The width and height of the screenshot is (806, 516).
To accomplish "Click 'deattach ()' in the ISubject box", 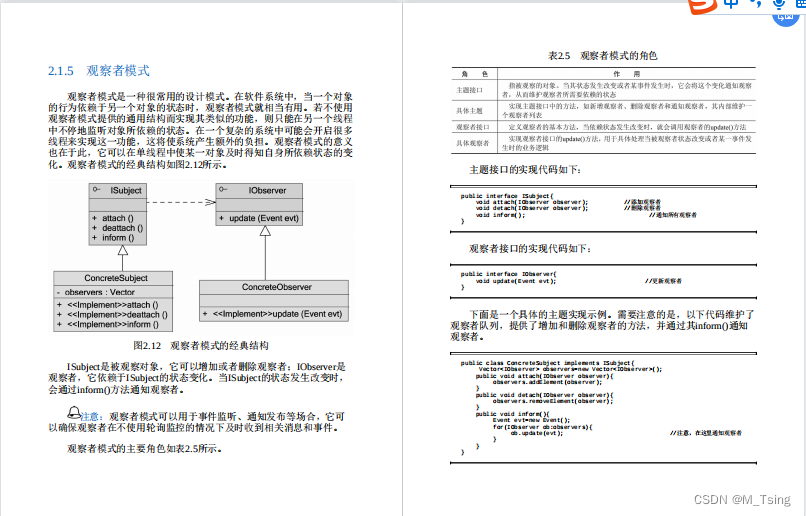I will pos(122,228).
